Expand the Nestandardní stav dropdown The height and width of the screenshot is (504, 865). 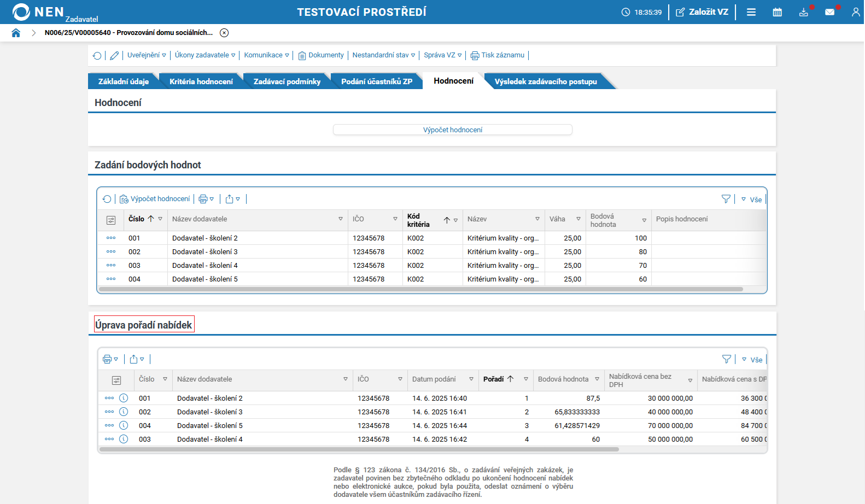coord(383,55)
